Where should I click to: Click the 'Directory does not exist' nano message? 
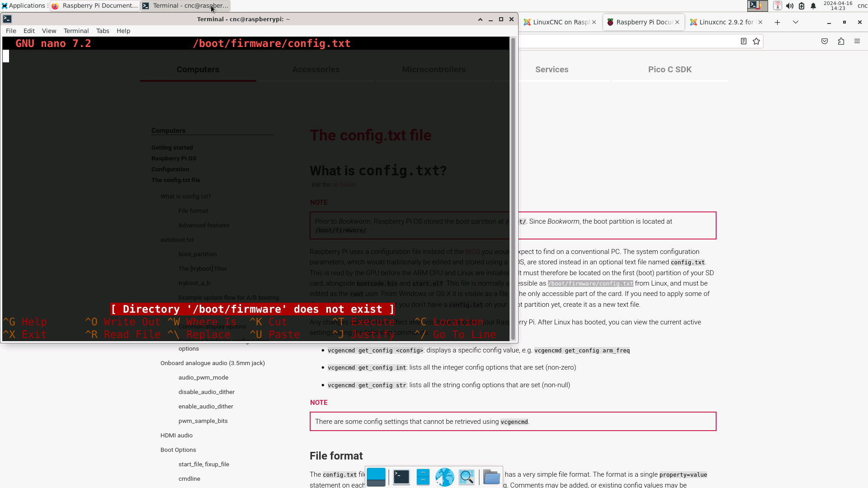pyautogui.click(x=253, y=309)
